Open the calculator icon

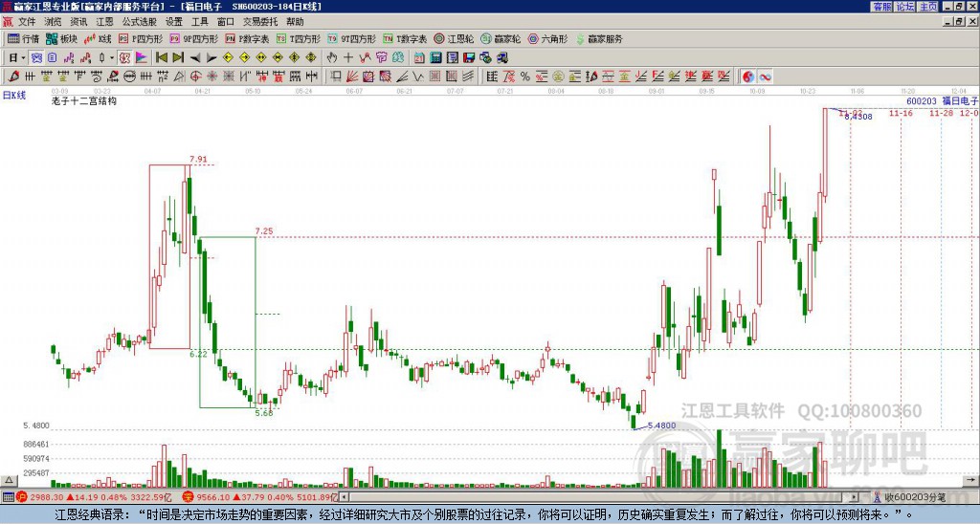435,58
